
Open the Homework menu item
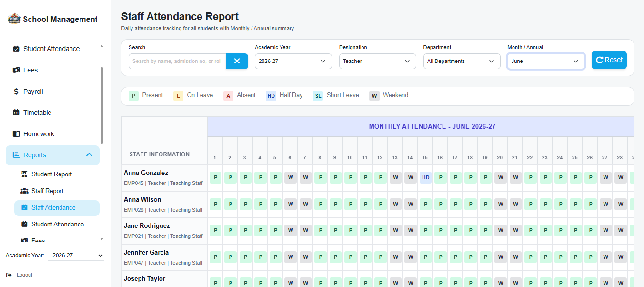(x=39, y=134)
